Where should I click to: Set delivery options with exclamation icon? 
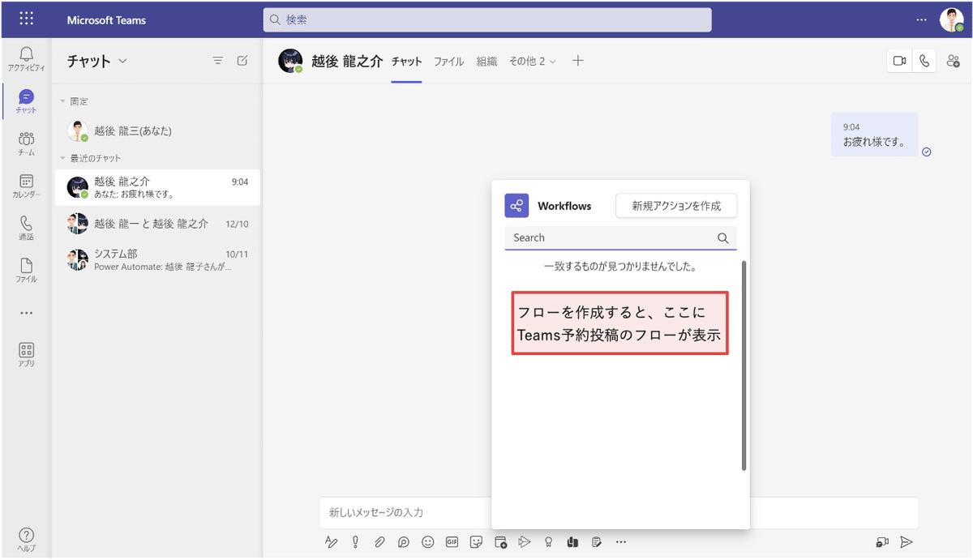(x=354, y=542)
